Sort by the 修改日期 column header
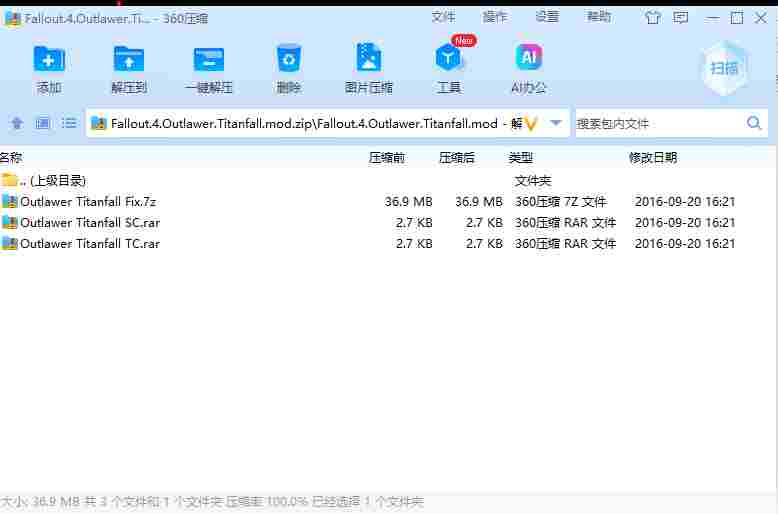This screenshot has height=514, width=778. 652,158
